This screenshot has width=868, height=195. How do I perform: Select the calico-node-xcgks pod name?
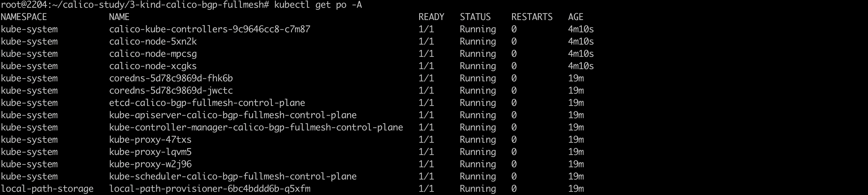click(x=153, y=66)
